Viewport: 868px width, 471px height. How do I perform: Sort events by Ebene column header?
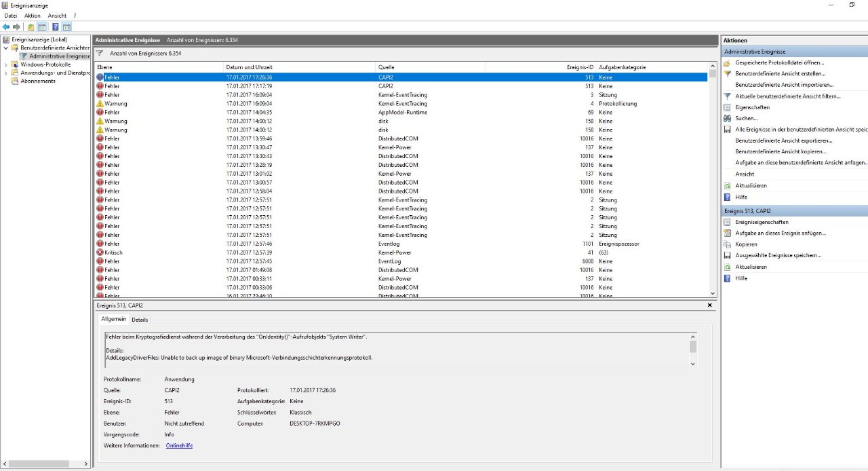(159, 67)
